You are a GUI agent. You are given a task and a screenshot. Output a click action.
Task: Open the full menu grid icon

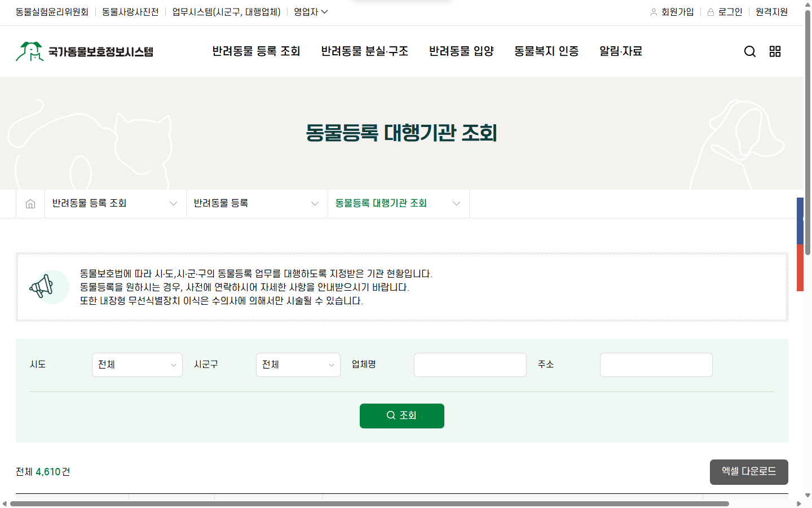775,51
